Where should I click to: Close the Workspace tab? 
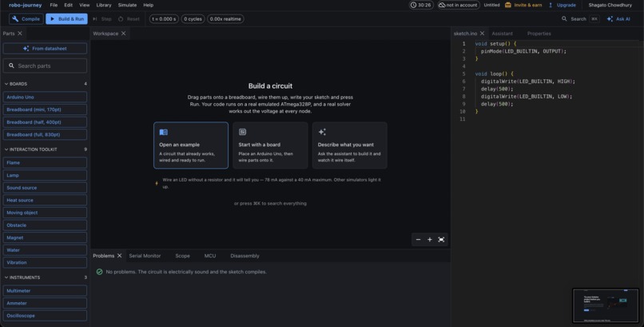[x=123, y=34]
